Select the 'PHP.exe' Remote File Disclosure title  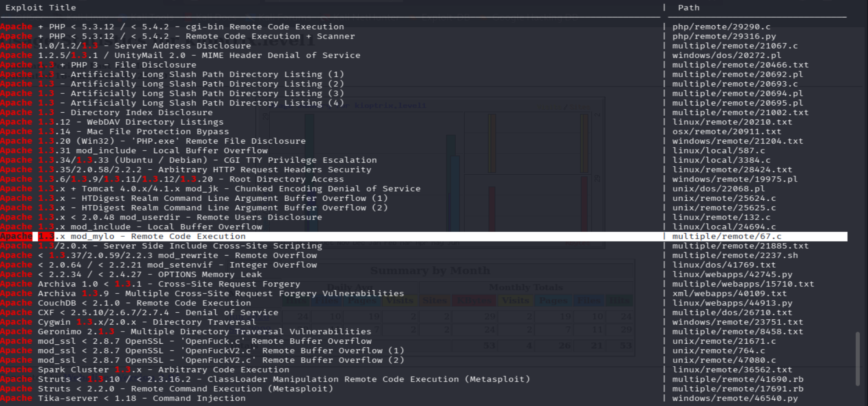[153, 141]
